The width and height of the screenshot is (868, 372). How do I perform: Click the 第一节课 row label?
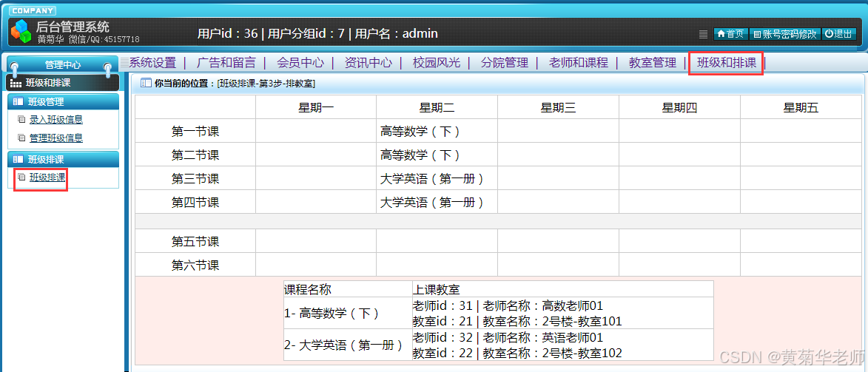coord(195,131)
